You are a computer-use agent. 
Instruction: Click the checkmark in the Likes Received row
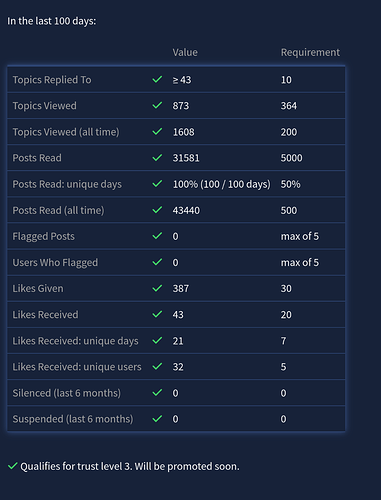tap(157, 314)
